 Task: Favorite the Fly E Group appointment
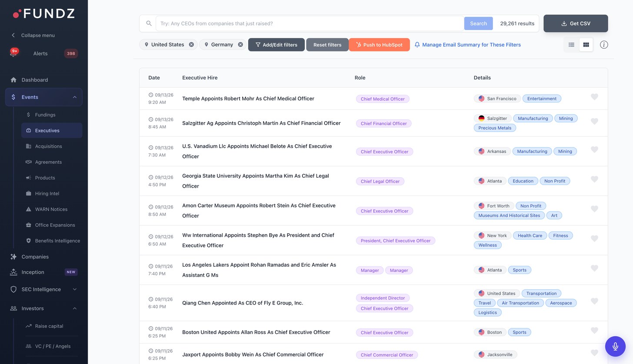594,301
